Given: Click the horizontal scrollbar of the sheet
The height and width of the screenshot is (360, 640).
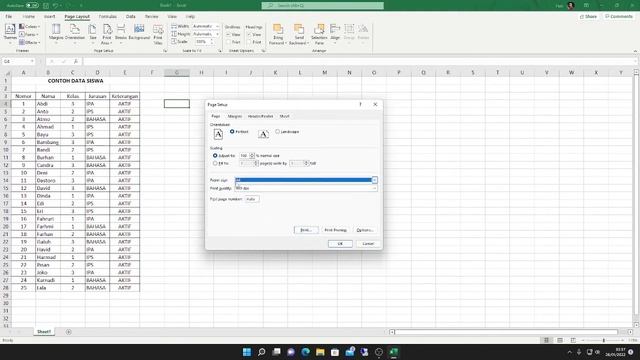Looking at the screenshot, I should coord(506,332).
